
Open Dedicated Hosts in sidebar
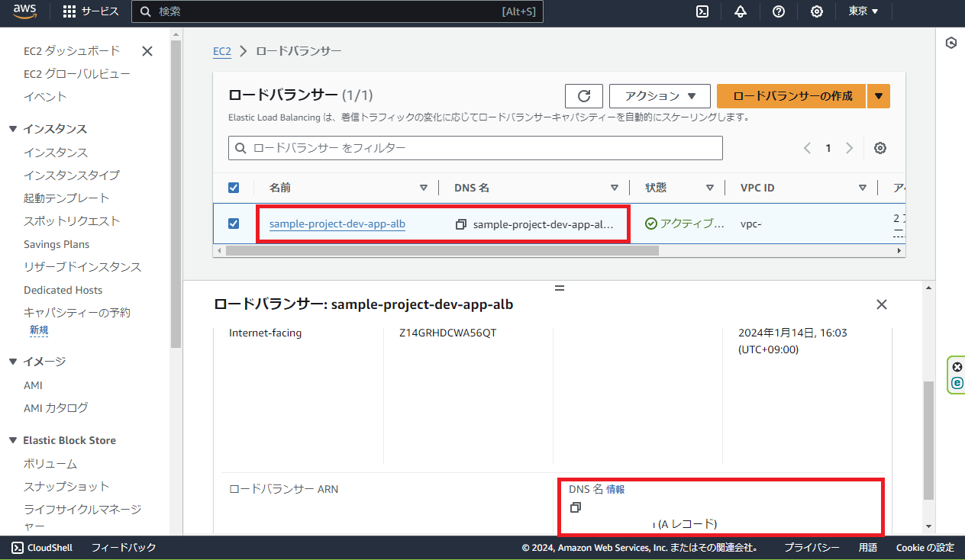63,290
